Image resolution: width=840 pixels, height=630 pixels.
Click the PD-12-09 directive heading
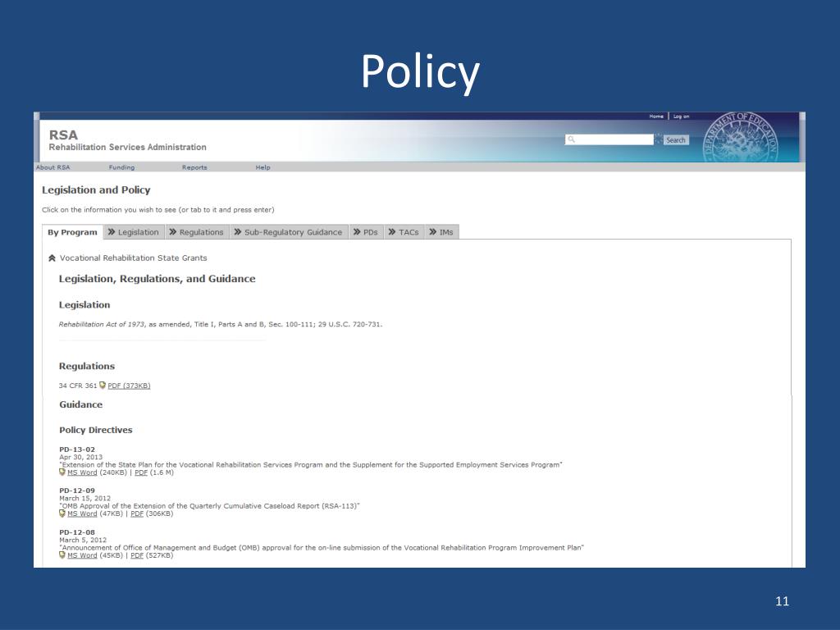[x=77, y=491]
